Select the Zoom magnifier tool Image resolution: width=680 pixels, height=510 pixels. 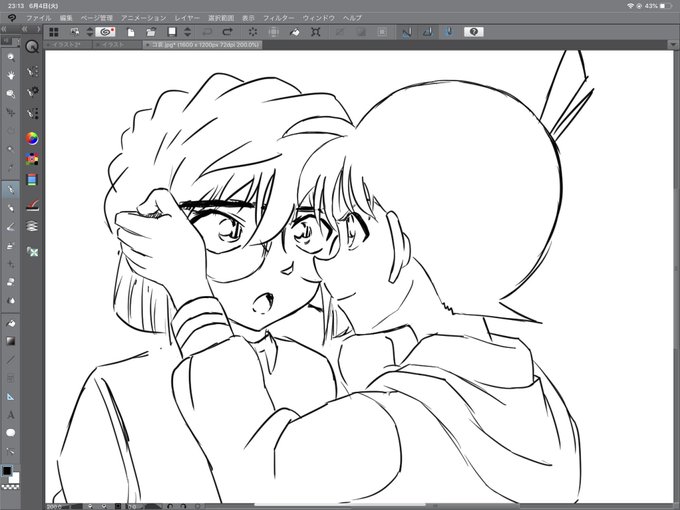10,57
